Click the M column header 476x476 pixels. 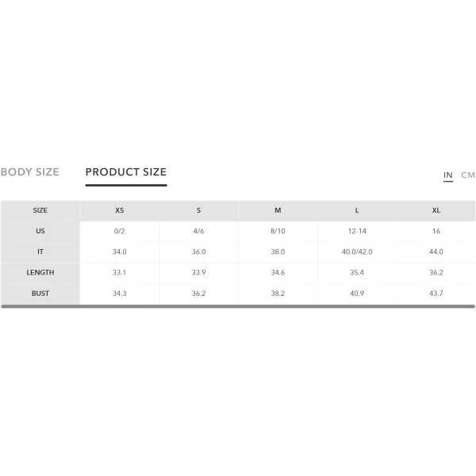(x=278, y=210)
